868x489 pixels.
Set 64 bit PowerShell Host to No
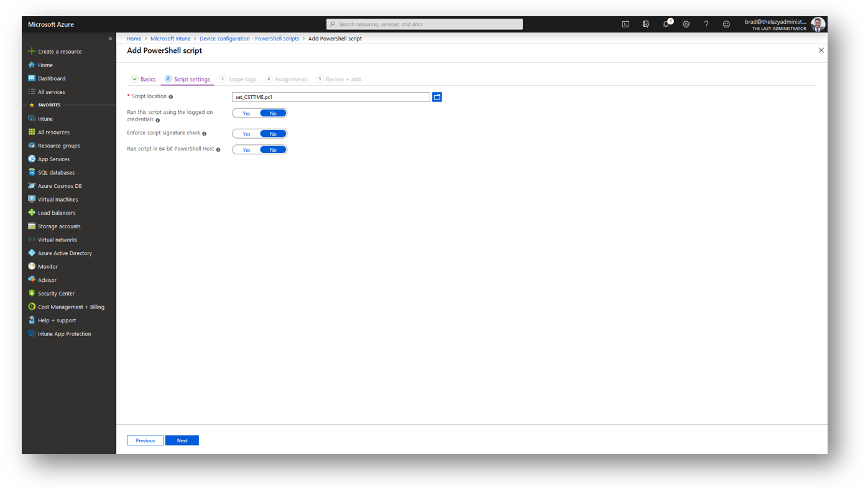click(x=273, y=150)
